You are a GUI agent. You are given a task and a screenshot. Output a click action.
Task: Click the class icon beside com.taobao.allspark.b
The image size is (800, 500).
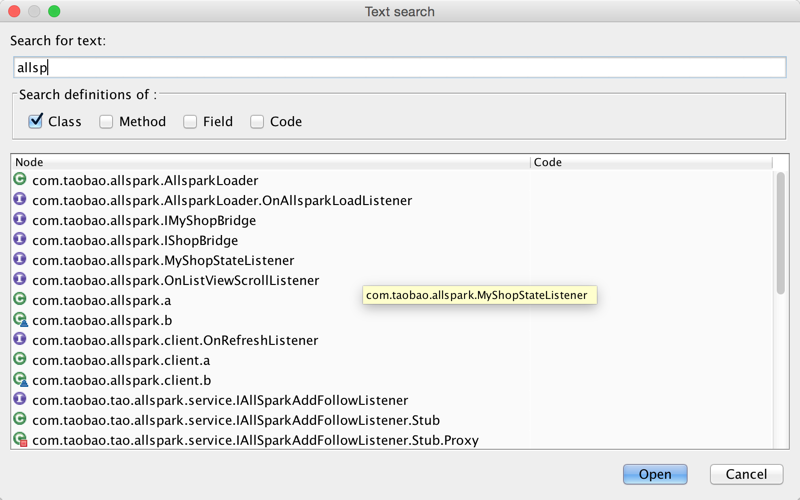tap(19, 320)
